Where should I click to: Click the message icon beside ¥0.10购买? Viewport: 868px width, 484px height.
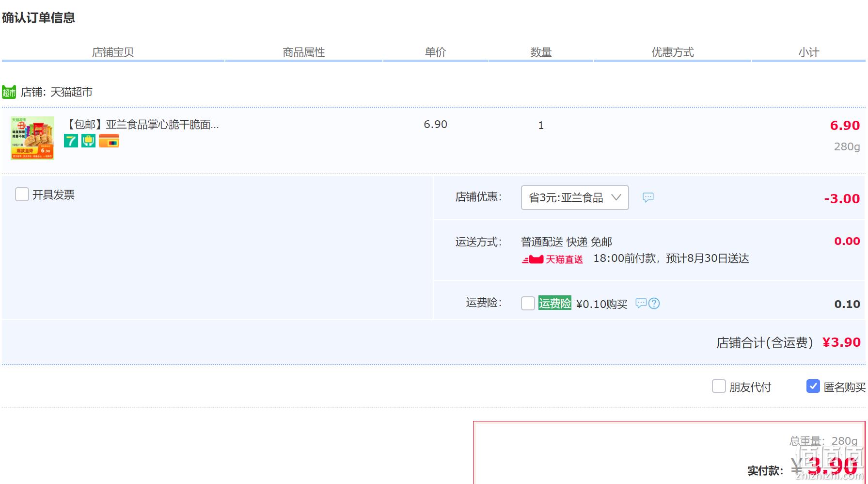click(641, 303)
